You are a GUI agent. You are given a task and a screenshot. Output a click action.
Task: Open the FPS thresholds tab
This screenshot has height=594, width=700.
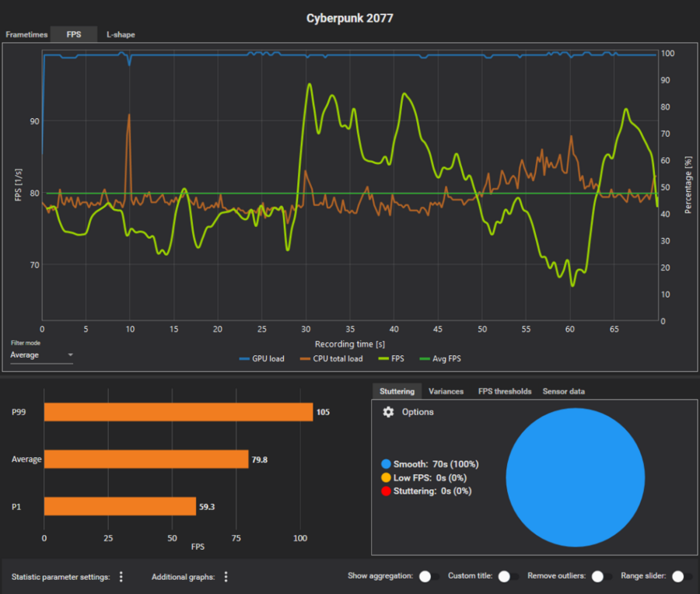[505, 391]
